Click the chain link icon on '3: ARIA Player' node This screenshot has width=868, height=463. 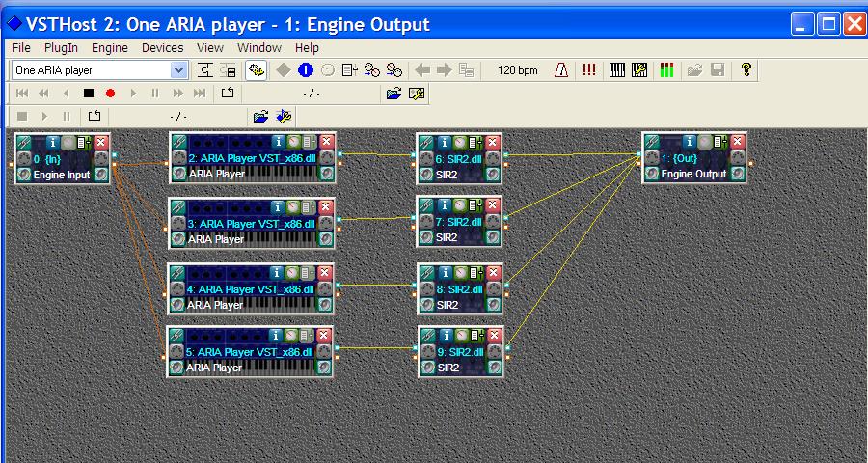tap(177, 207)
